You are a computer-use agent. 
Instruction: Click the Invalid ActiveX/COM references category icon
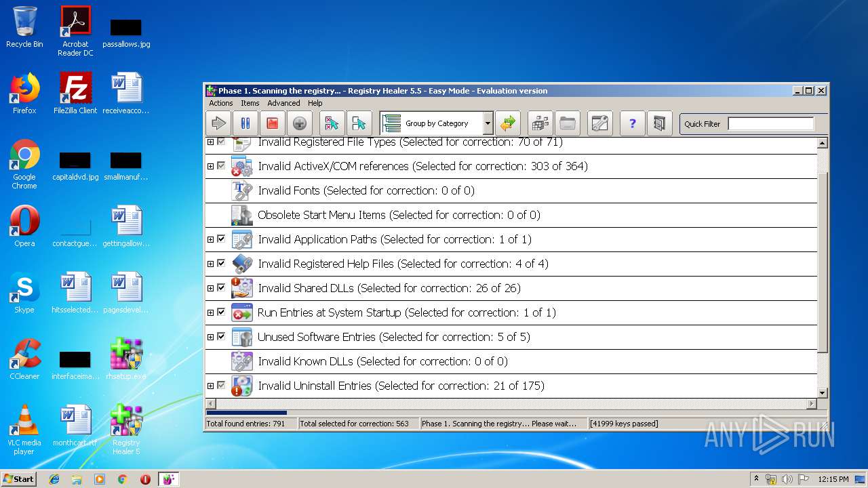[x=241, y=166]
